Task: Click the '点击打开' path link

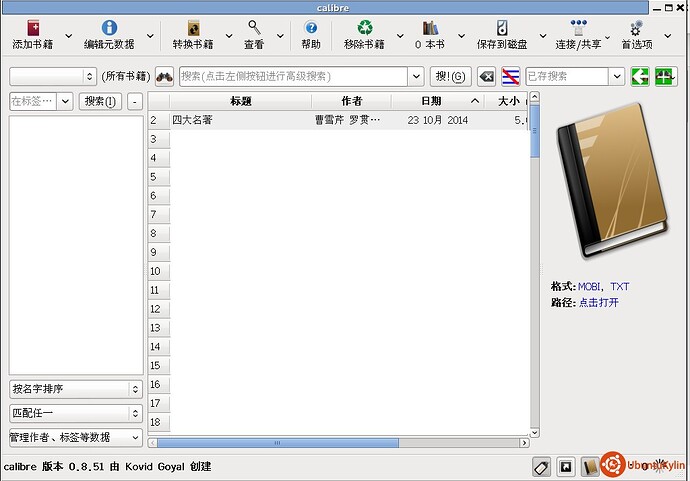Action: coord(599,302)
